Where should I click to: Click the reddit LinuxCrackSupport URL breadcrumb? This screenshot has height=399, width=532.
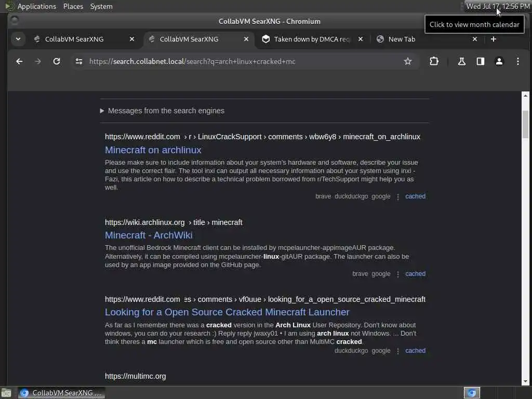pos(262,137)
